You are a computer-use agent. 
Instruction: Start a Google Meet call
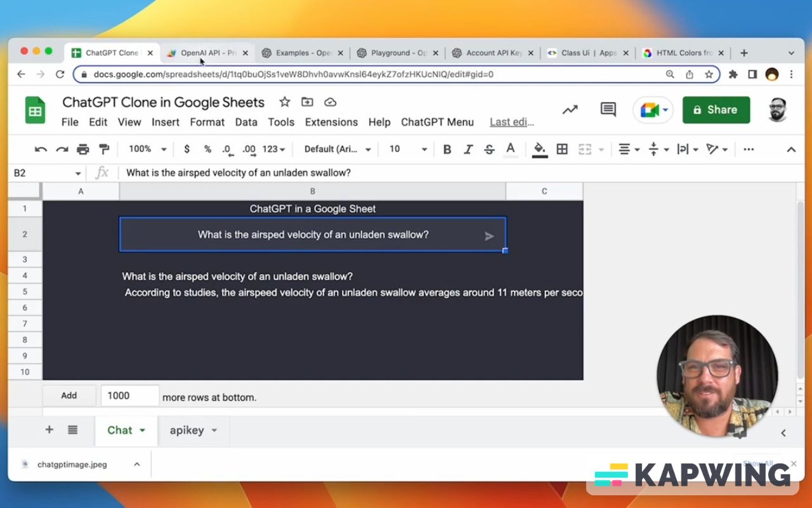pyautogui.click(x=653, y=110)
